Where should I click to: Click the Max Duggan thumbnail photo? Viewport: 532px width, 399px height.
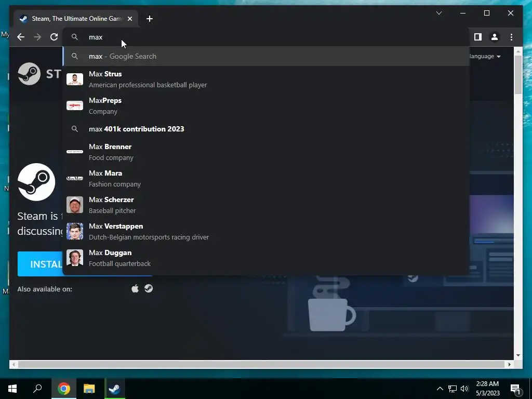[x=75, y=258]
